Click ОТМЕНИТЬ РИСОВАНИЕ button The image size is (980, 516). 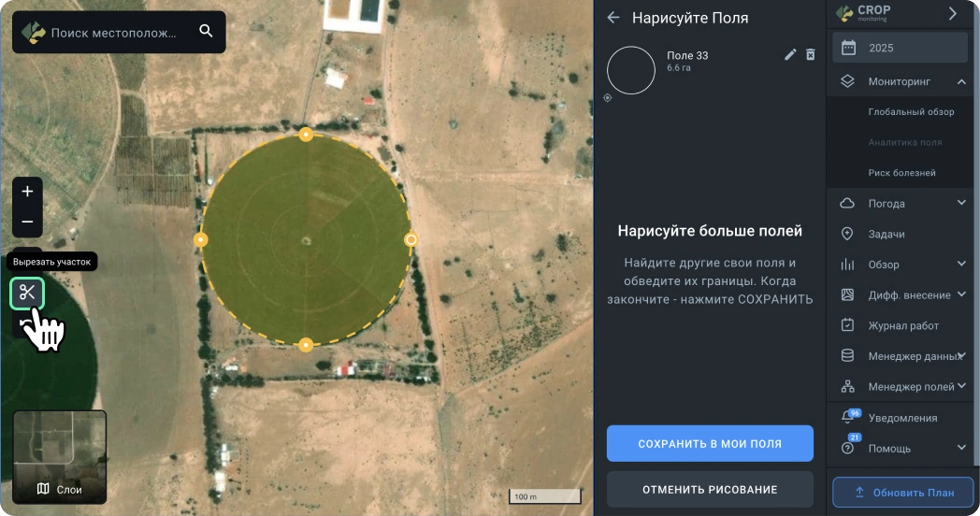(x=710, y=489)
